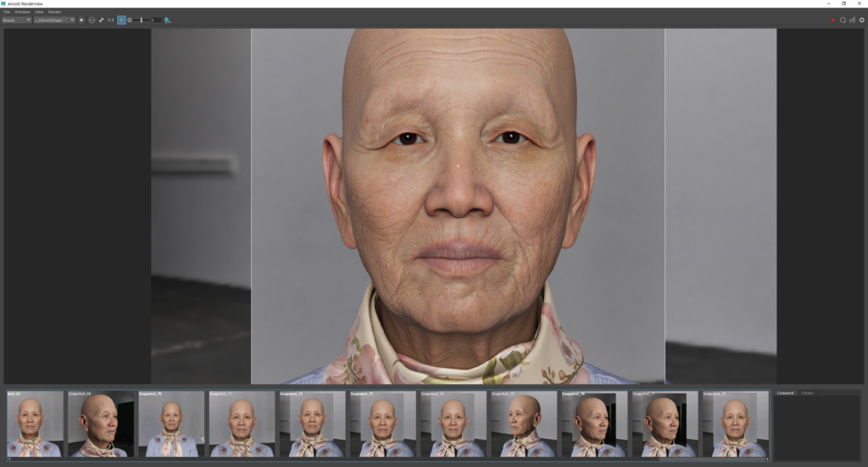This screenshot has height=467, width=868.
Task: Click the teal snapshot folder icon
Action: click(x=167, y=20)
